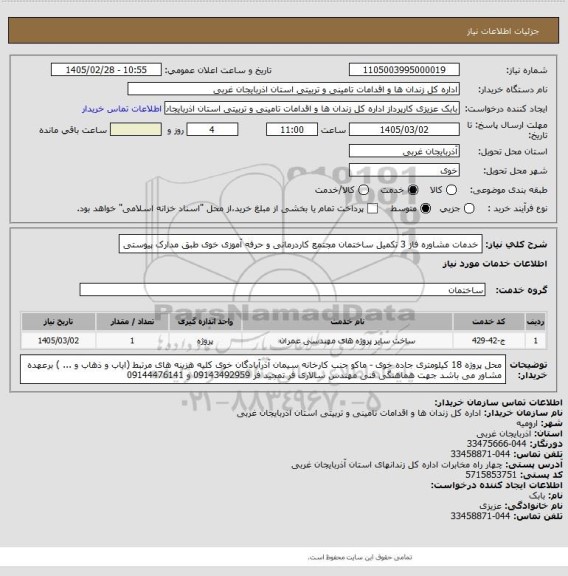Click the table date cell 1405/03/02
This screenshot has height=576, width=568.
[58, 341]
